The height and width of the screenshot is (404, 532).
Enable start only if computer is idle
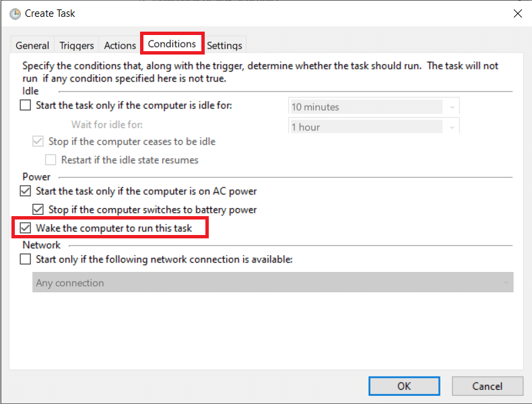(x=26, y=105)
